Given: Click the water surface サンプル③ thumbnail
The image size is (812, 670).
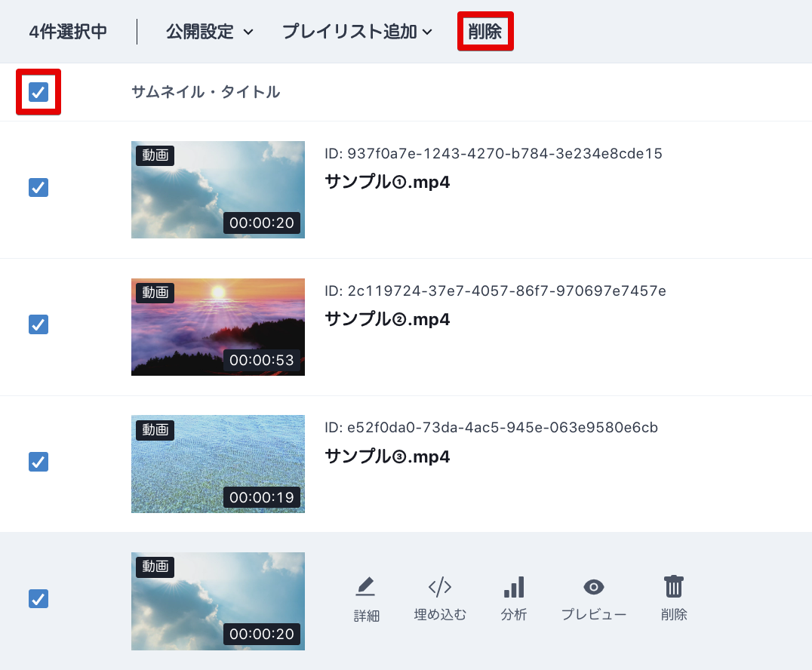Looking at the screenshot, I should [x=218, y=463].
